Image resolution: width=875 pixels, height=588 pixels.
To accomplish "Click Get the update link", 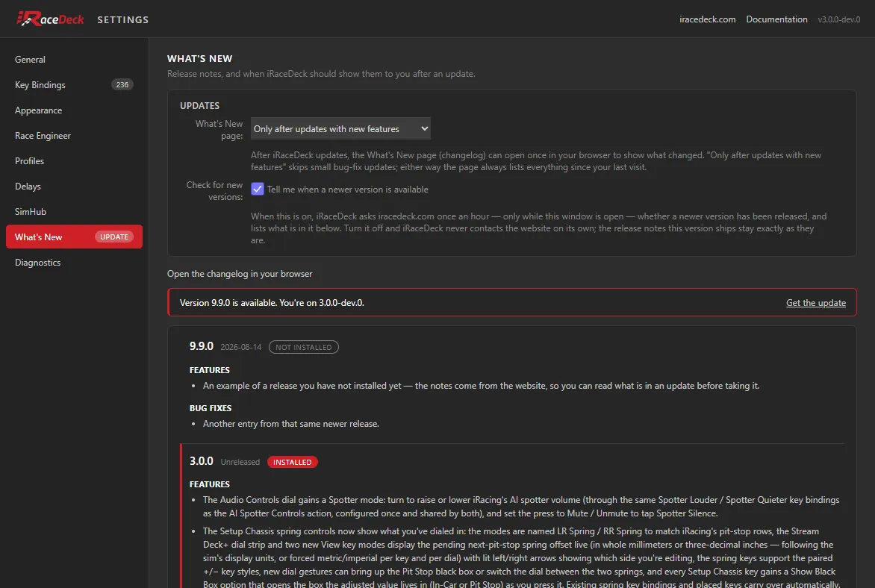I will [816, 303].
